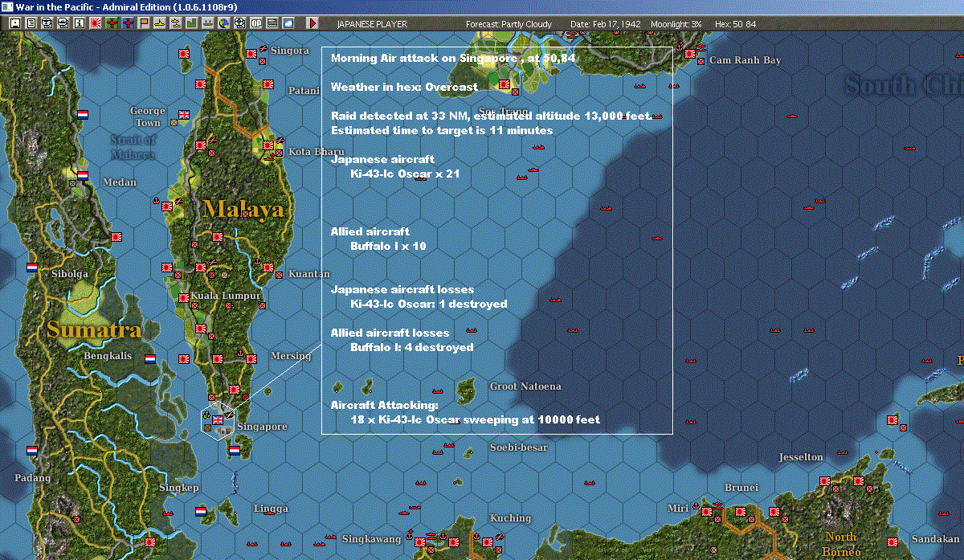Viewport: 964px width, 560px height.
Task: Click the 'Hex: 50 84' status text
Action: [733, 24]
